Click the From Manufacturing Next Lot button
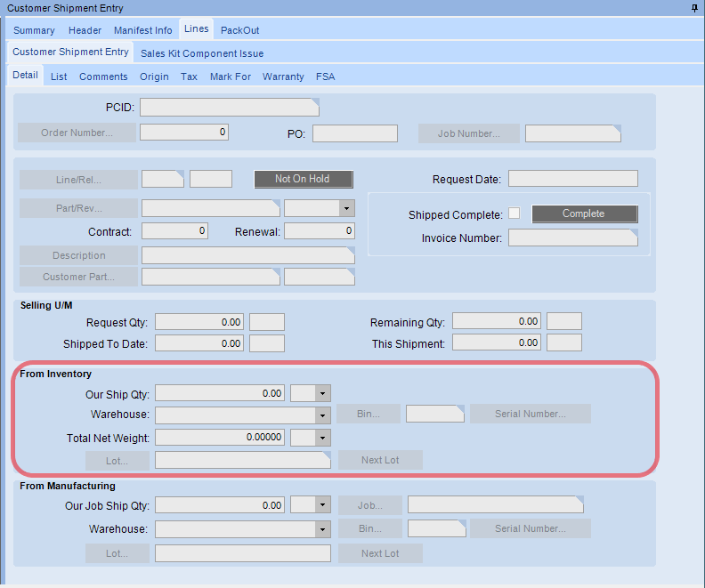Screen dimensions: 705x588 [380, 553]
